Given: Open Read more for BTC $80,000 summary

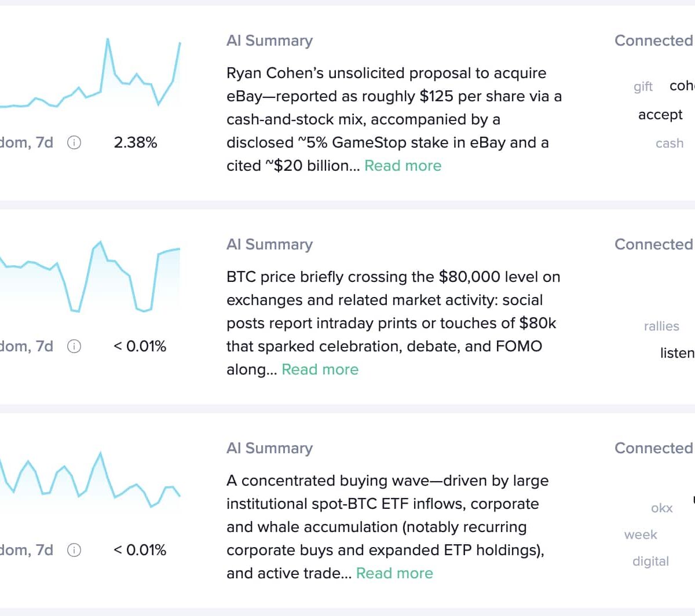Looking at the screenshot, I should click(x=320, y=369).
